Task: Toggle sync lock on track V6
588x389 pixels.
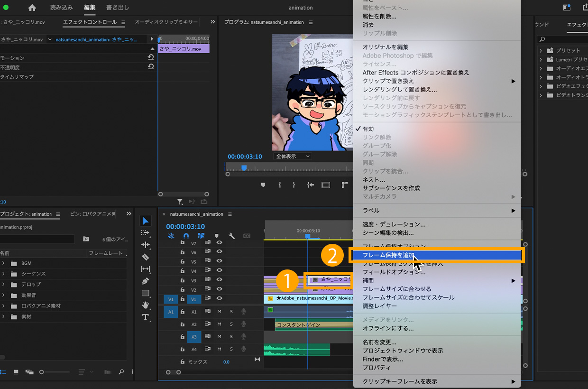Action: point(207,252)
